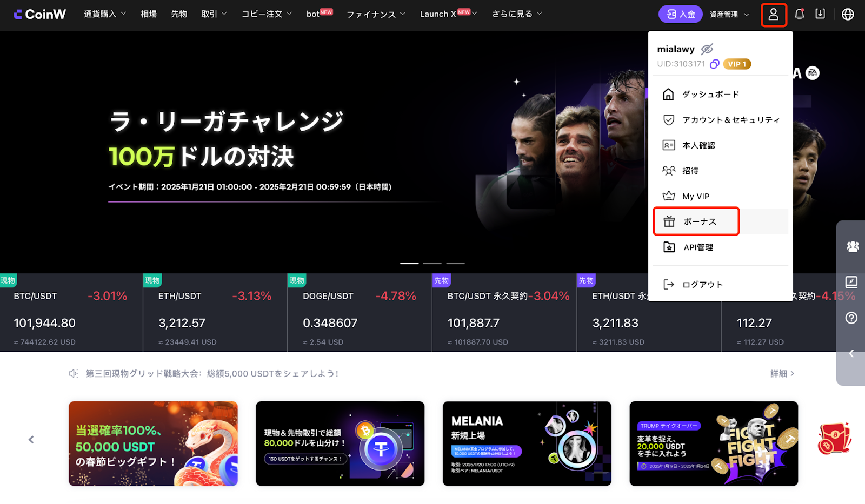
Task: Open ダッシュボード from profile menu
Action: point(720,95)
